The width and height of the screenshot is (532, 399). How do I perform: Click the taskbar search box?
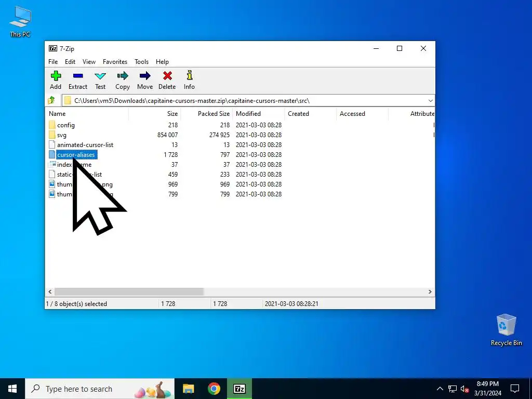pos(100,389)
